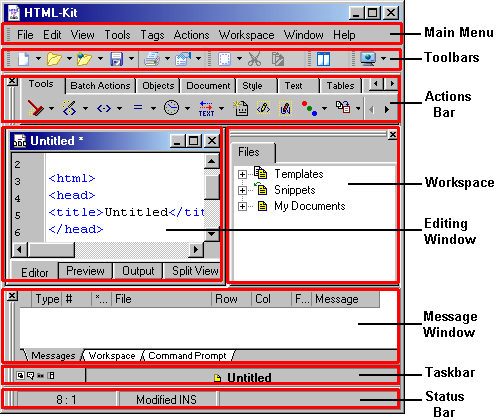500x420 pixels.
Task: Click the New document toolbar icon
Action: 23,59
